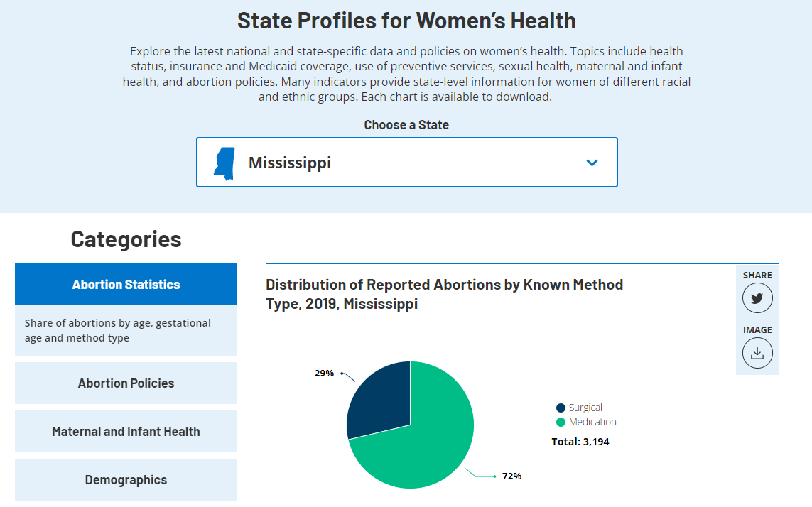The height and width of the screenshot is (507, 812).
Task: Select the Medication legend label
Action: (592, 422)
